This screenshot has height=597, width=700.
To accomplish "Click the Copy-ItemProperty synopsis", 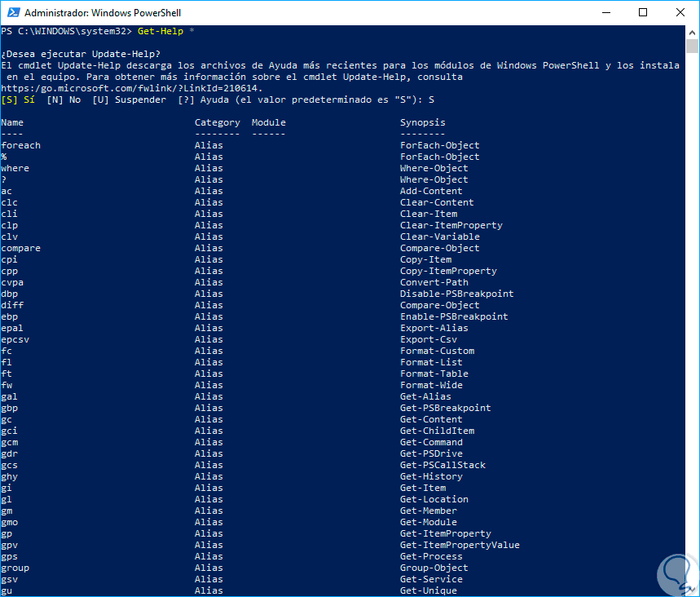I will pyautogui.click(x=449, y=271).
